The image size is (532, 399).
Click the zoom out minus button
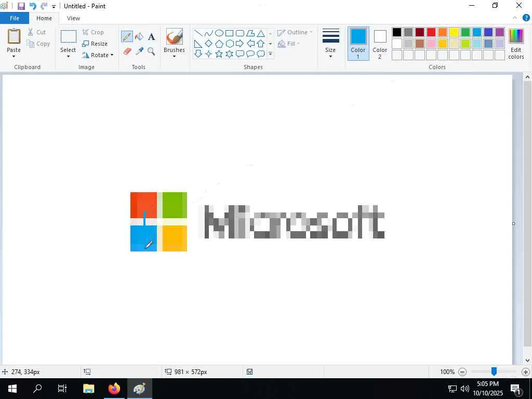[x=462, y=372]
